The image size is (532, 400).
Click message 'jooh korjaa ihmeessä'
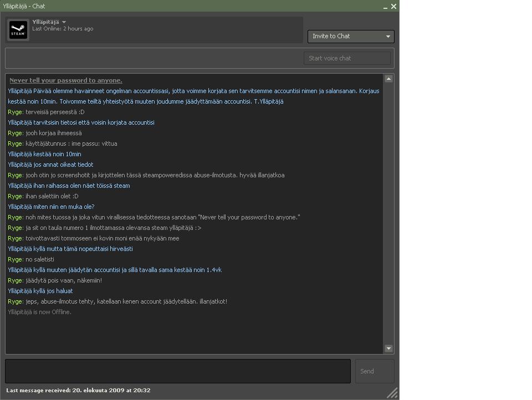(54, 133)
